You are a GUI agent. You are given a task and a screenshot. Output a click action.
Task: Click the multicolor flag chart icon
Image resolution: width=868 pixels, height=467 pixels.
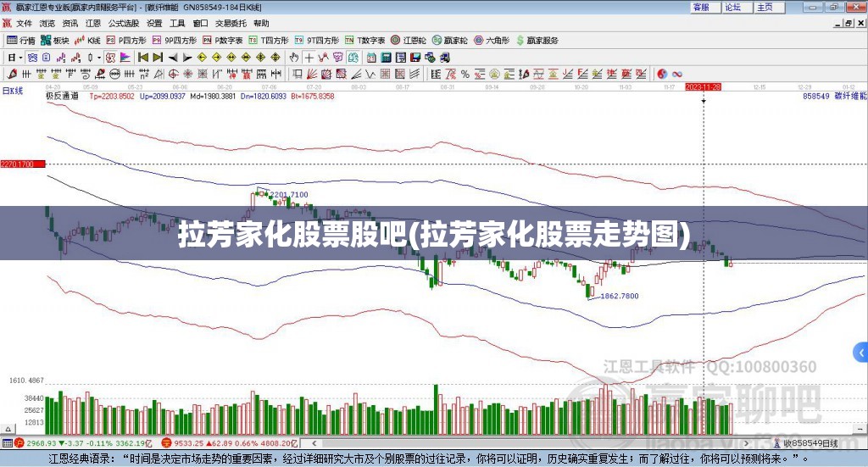tap(125, 58)
